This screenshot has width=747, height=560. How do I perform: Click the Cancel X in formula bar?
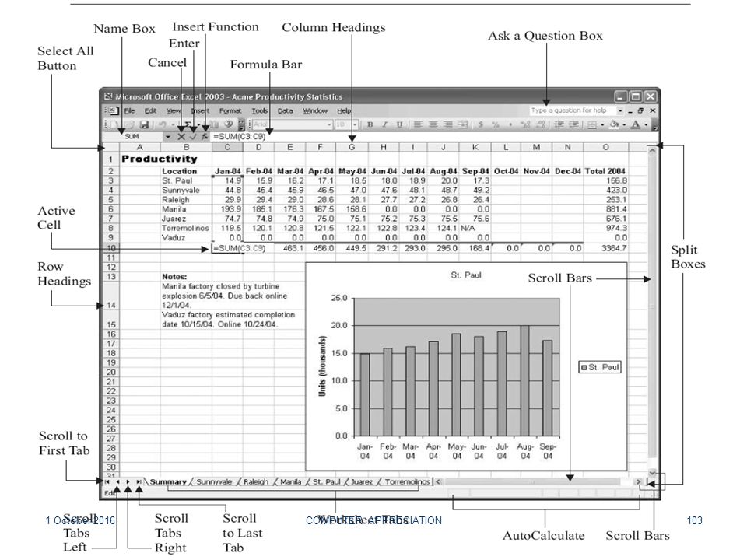click(x=181, y=137)
